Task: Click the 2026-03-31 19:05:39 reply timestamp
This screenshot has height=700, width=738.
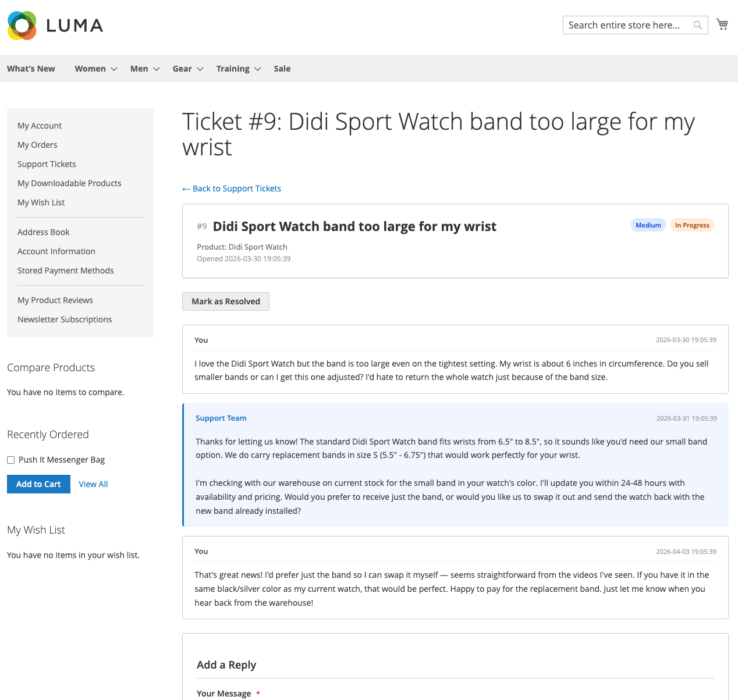Action: click(687, 418)
